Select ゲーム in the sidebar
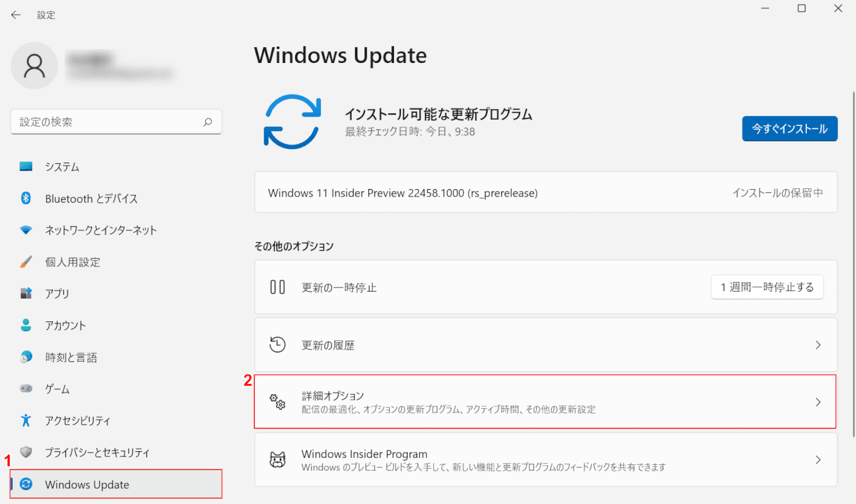Screen dimensions: 856x504 click(x=116, y=389)
